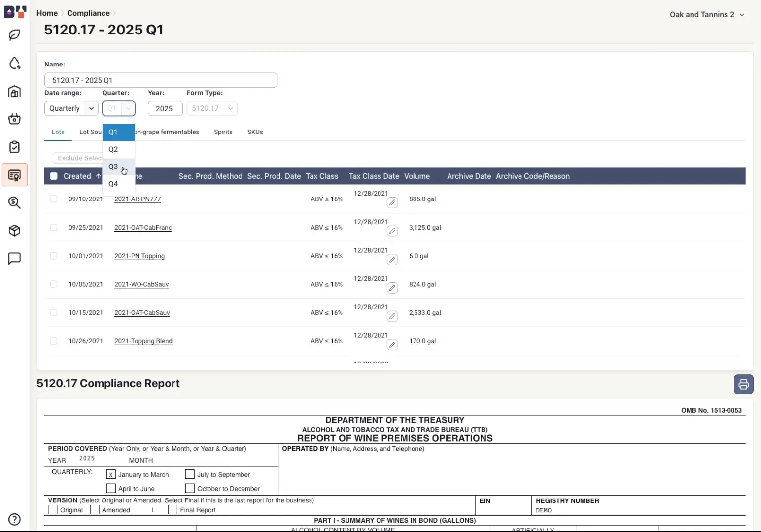Open lot 2021-AR-PN777
Image resolution: width=761 pixels, height=532 pixels.
[x=138, y=199]
